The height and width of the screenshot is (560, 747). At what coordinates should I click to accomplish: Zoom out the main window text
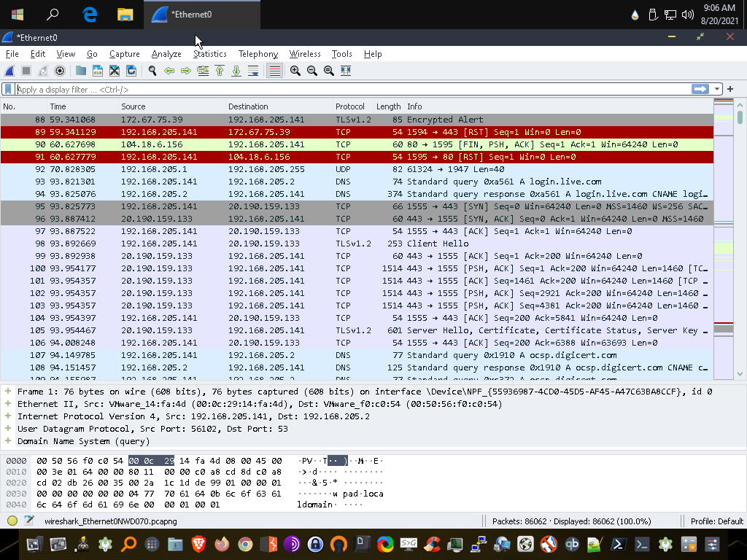tap(312, 71)
